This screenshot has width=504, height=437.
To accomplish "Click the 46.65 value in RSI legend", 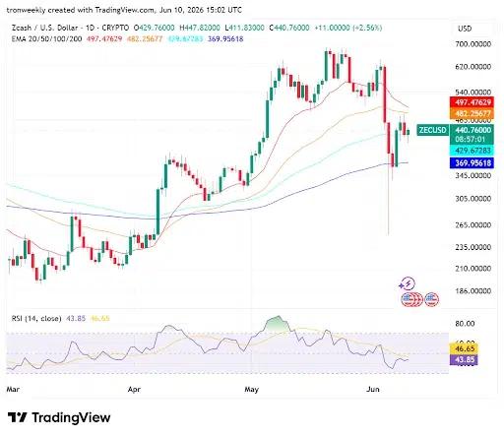I will (99, 318).
